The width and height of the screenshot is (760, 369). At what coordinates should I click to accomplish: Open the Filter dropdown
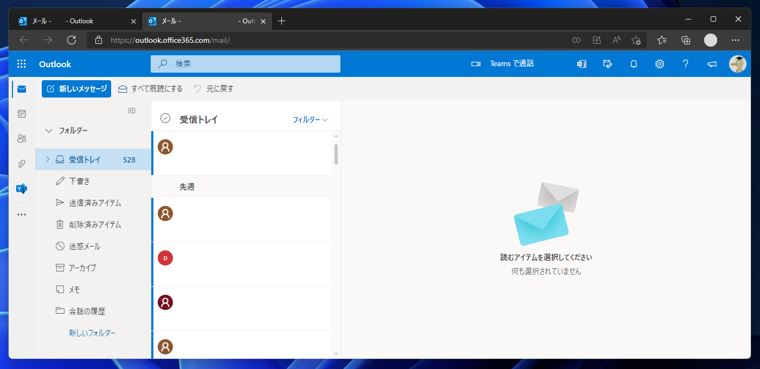310,120
